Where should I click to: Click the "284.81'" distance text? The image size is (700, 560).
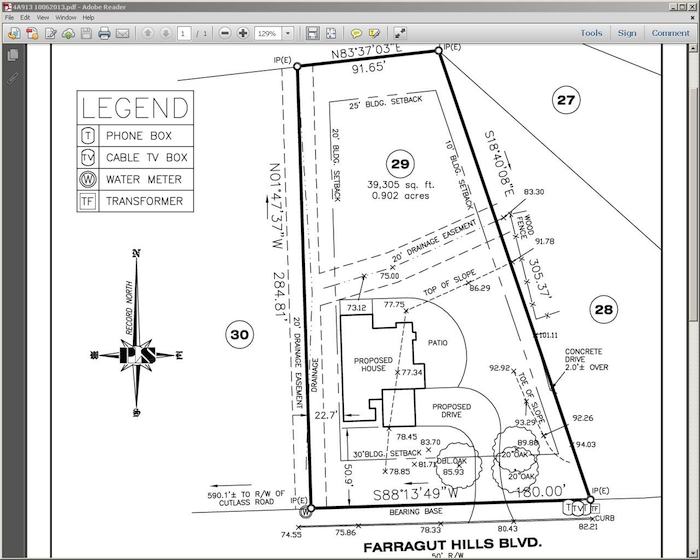[279, 295]
